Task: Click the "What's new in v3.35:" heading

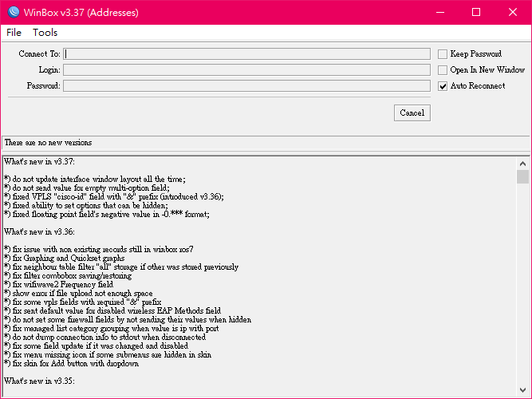Action: point(39,381)
